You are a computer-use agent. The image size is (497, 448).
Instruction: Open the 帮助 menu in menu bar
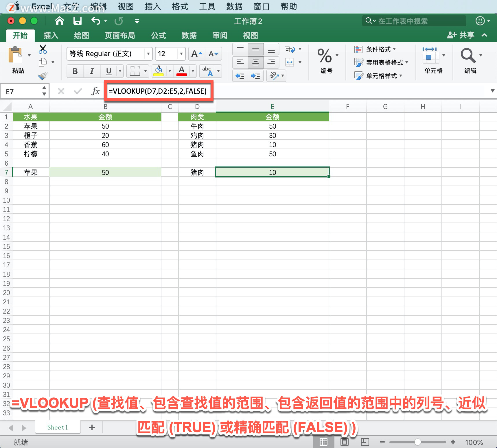tap(289, 6)
